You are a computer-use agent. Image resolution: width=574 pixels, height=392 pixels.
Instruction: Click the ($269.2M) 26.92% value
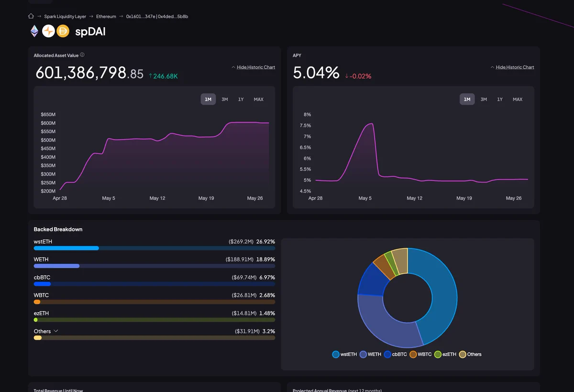[x=252, y=241]
